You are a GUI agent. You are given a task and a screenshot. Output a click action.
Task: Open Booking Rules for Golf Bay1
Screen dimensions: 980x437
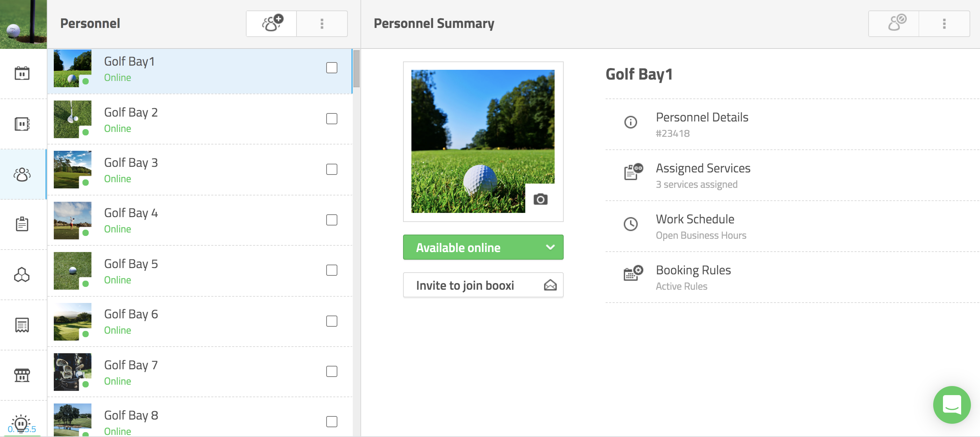[693, 270]
